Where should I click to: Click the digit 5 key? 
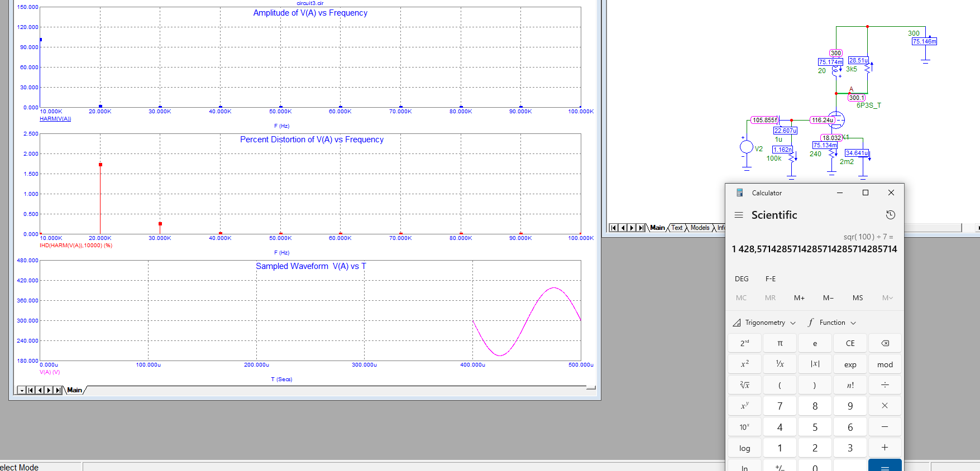(x=815, y=427)
